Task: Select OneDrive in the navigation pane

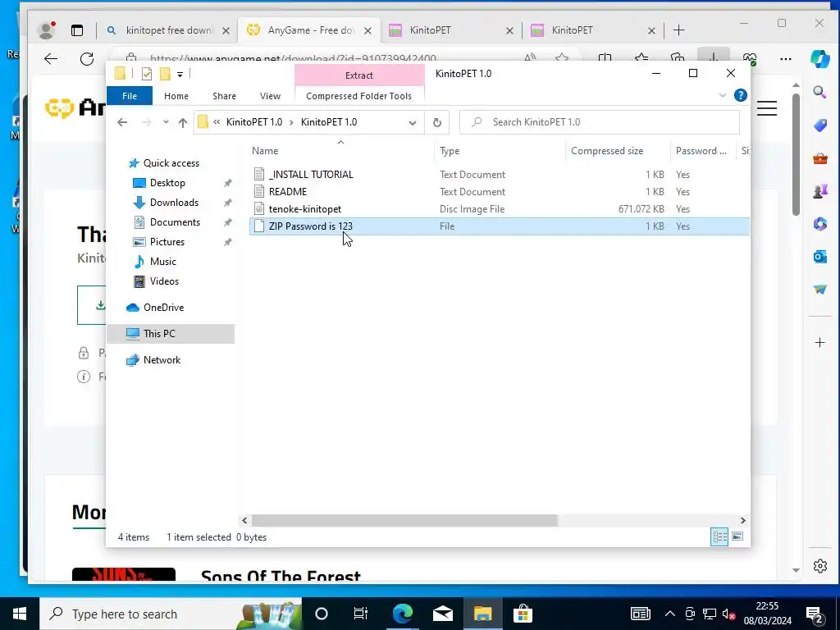Action: click(x=163, y=308)
